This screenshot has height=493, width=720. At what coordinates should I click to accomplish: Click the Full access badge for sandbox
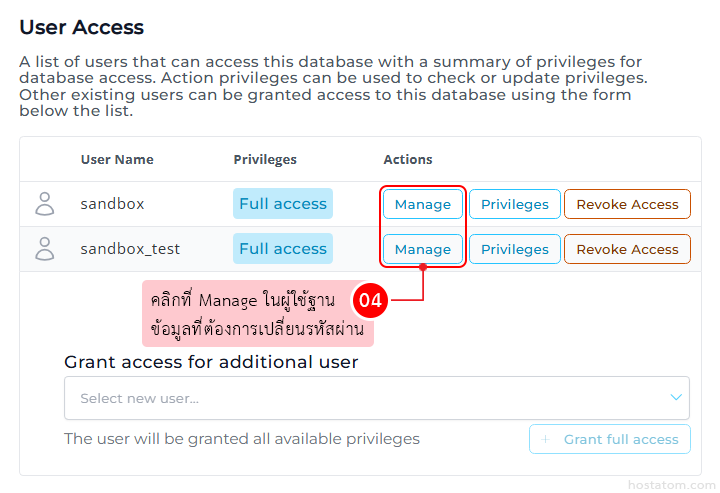[283, 204]
